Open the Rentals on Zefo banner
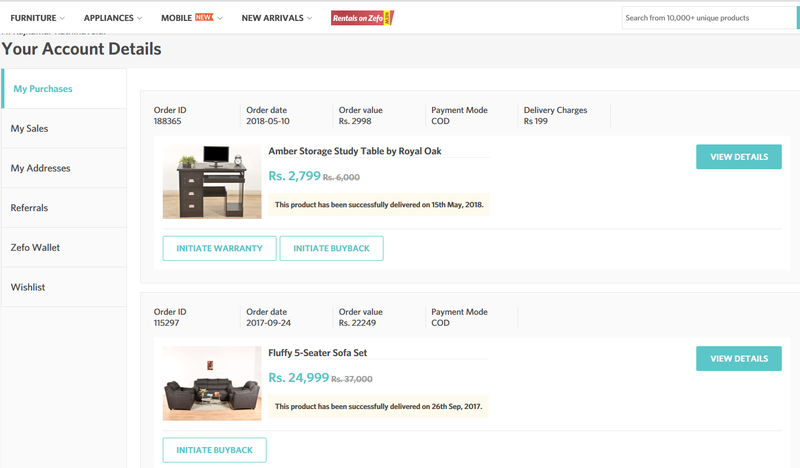 (362, 18)
